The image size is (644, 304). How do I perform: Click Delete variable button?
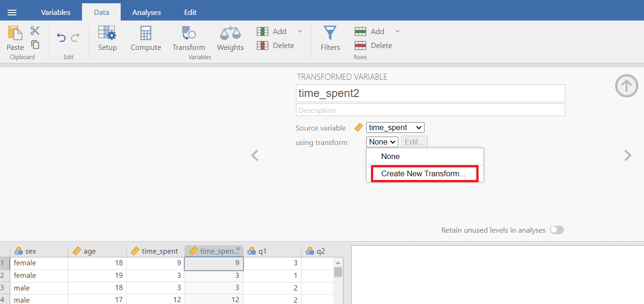(x=276, y=46)
